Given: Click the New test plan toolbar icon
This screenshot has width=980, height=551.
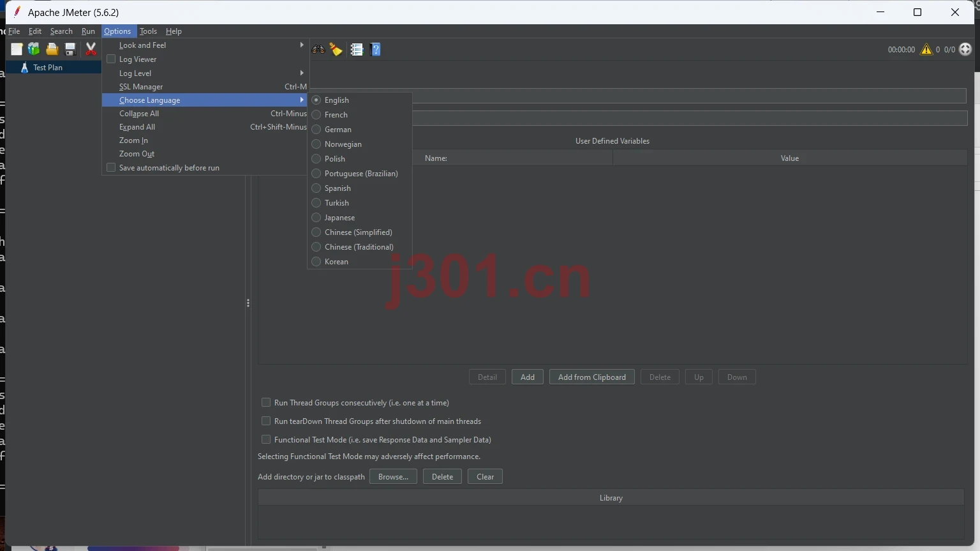Looking at the screenshot, I should click(x=17, y=49).
